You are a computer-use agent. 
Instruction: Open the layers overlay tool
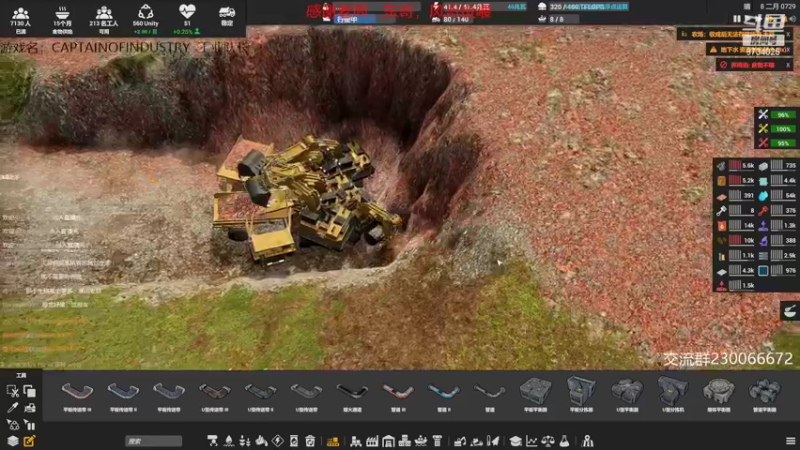(12, 441)
